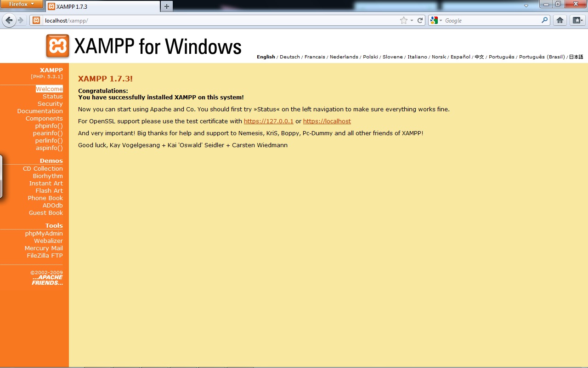Viewport: 588px width, 368px height.
Task: Open the Phone Book demo
Action: (45, 198)
